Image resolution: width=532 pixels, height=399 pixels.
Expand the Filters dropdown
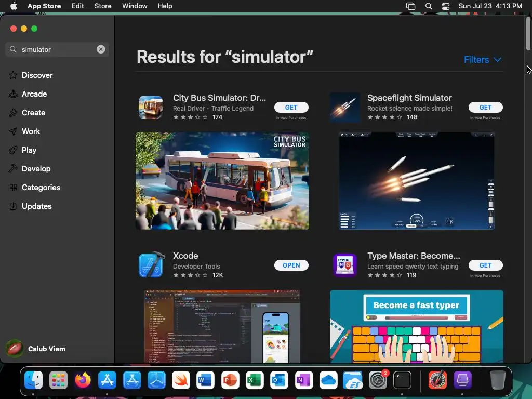coord(483,60)
